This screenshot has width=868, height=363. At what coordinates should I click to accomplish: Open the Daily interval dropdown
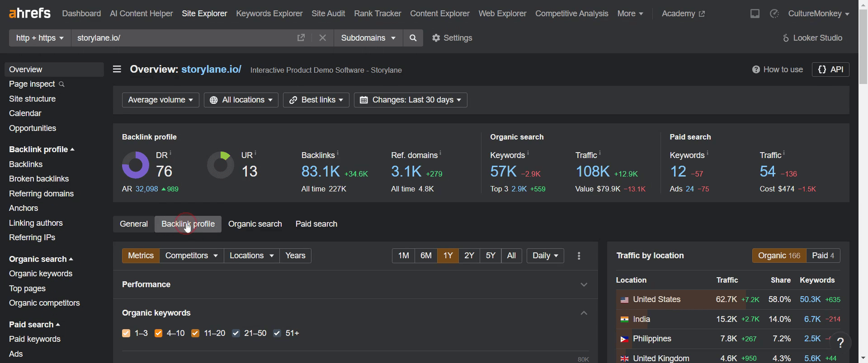point(546,256)
